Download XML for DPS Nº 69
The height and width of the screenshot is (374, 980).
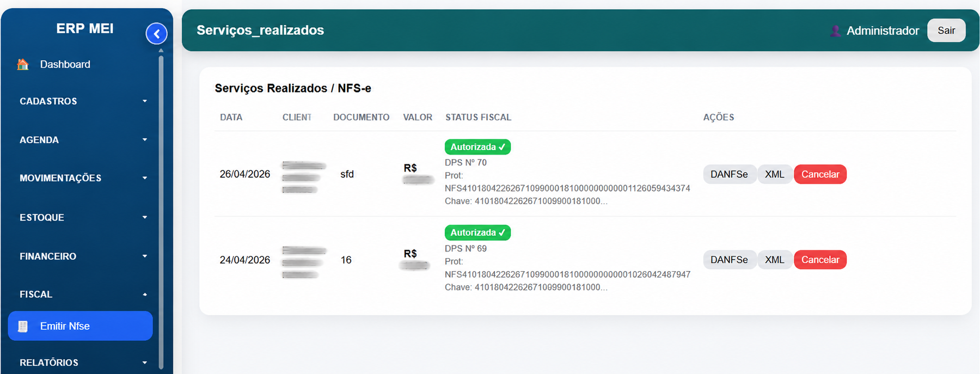coord(774,260)
